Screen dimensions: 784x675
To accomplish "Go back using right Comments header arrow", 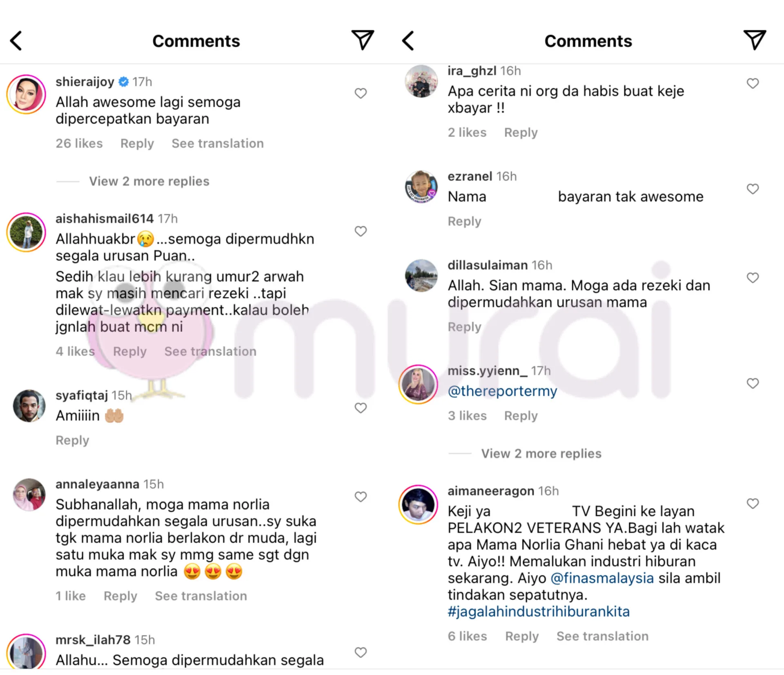I will (408, 41).
